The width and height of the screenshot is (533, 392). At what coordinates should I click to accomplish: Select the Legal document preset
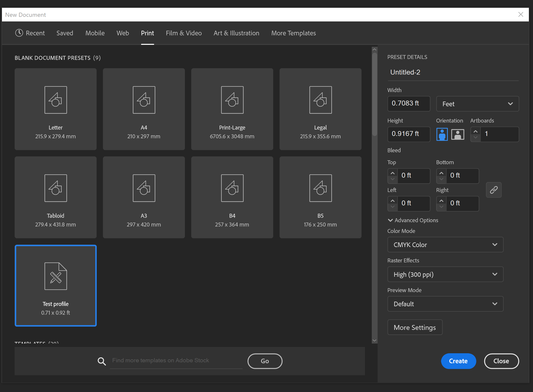320,109
